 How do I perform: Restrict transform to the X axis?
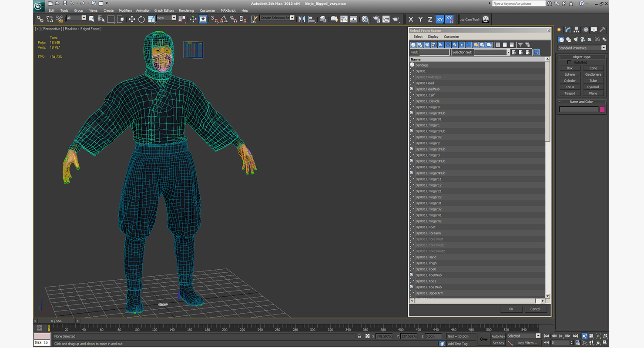[x=411, y=19]
